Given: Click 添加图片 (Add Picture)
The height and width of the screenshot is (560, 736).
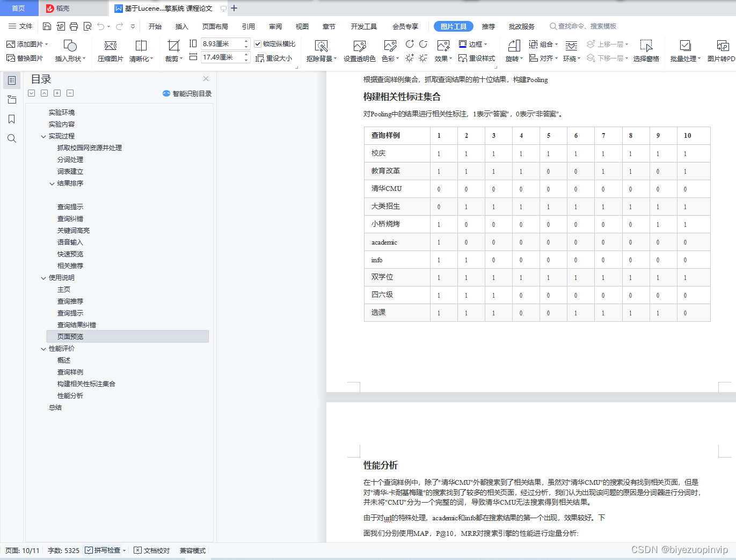Looking at the screenshot, I should pyautogui.click(x=27, y=44).
